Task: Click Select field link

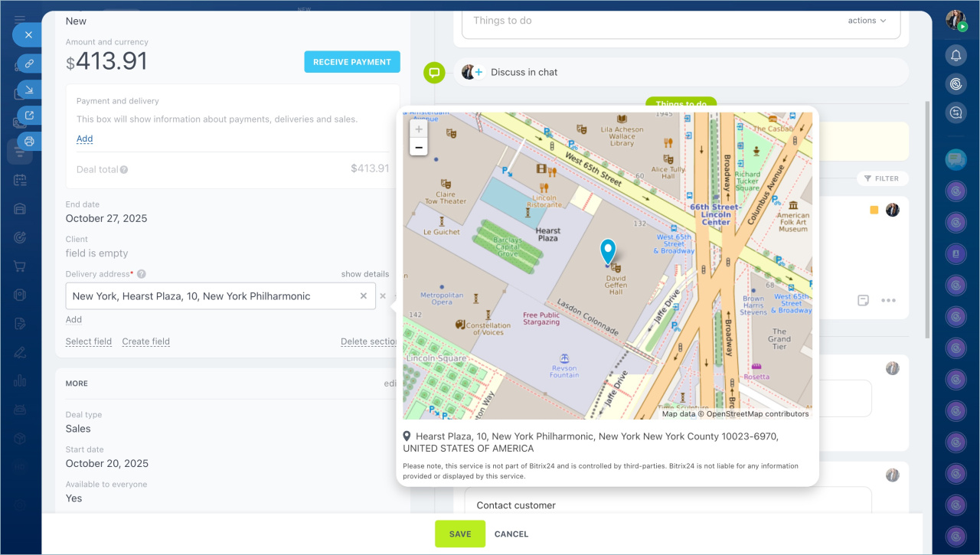Action: (x=89, y=342)
